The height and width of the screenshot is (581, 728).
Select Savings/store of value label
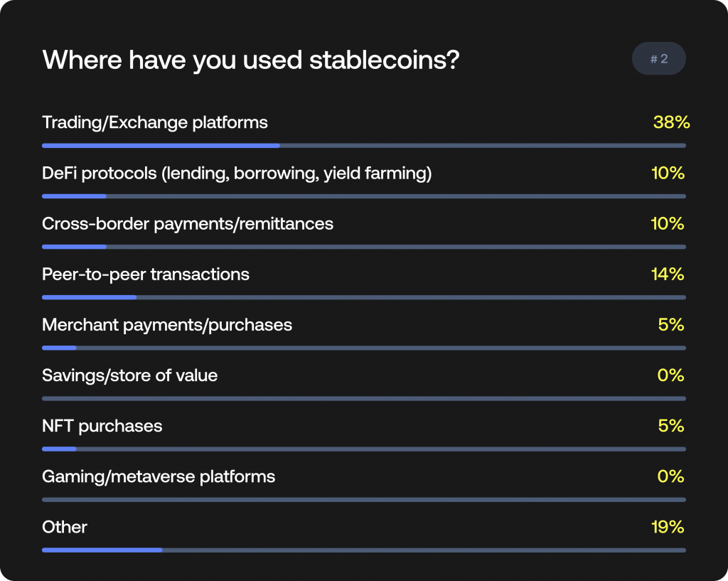[129, 375]
